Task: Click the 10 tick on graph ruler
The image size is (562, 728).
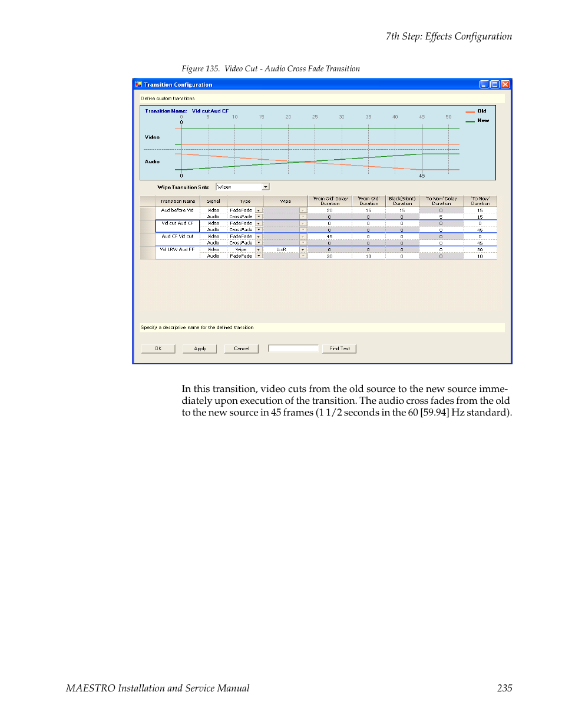Action: [x=234, y=117]
